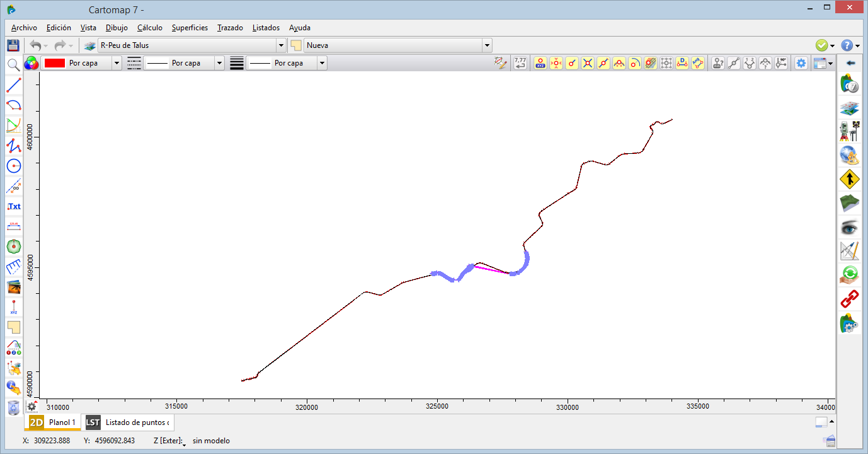Toggle the tangent snap
The image size is (868, 454).
pos(635,63)
